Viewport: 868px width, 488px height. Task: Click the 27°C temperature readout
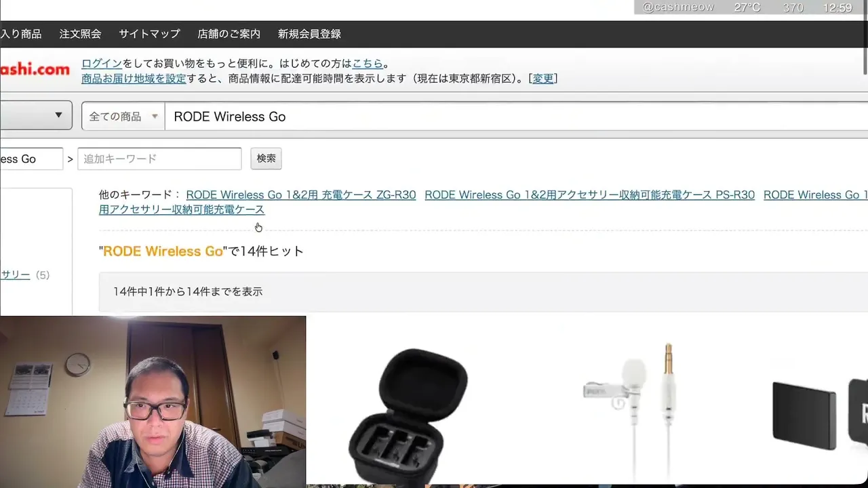click(x=747, y=7)
